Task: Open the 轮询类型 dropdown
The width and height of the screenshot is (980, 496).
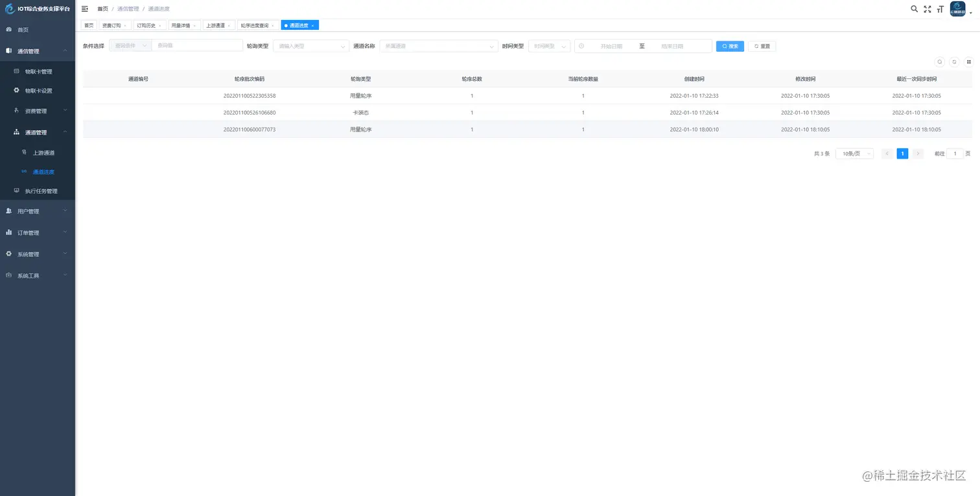Action: click(311, 46)
